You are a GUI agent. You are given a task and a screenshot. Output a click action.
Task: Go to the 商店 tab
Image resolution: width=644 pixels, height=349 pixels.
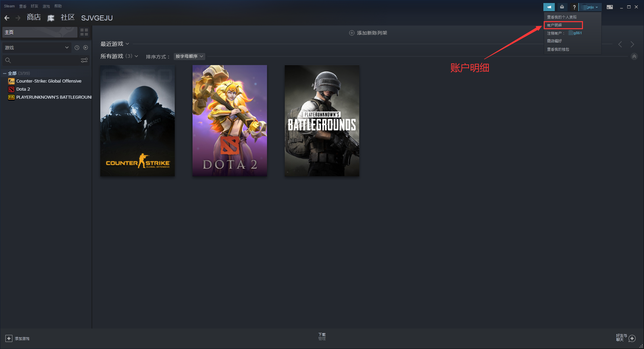tap(34, 17)
